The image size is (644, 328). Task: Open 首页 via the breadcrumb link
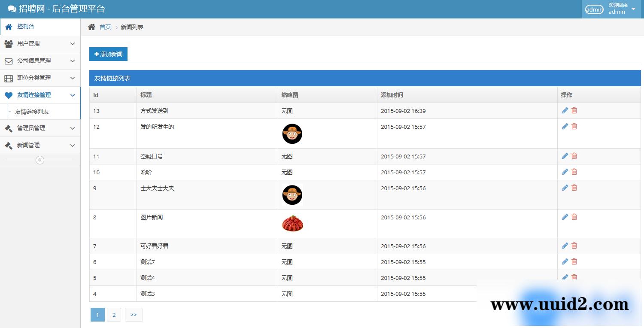105,27
